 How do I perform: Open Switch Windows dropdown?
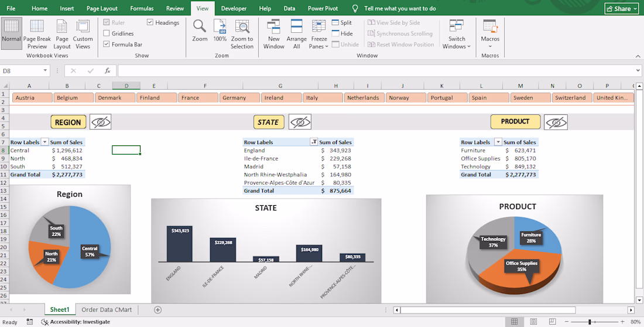click(456, 35)
